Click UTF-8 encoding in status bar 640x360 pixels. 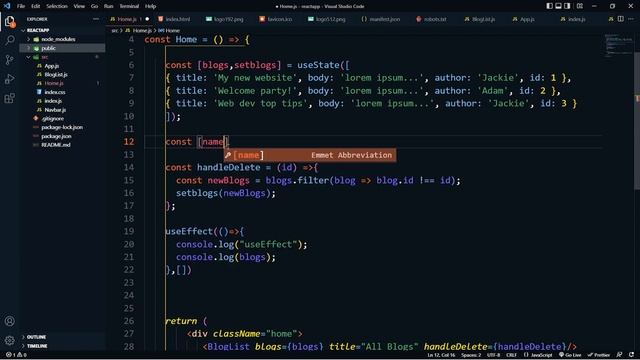(493, 355)
